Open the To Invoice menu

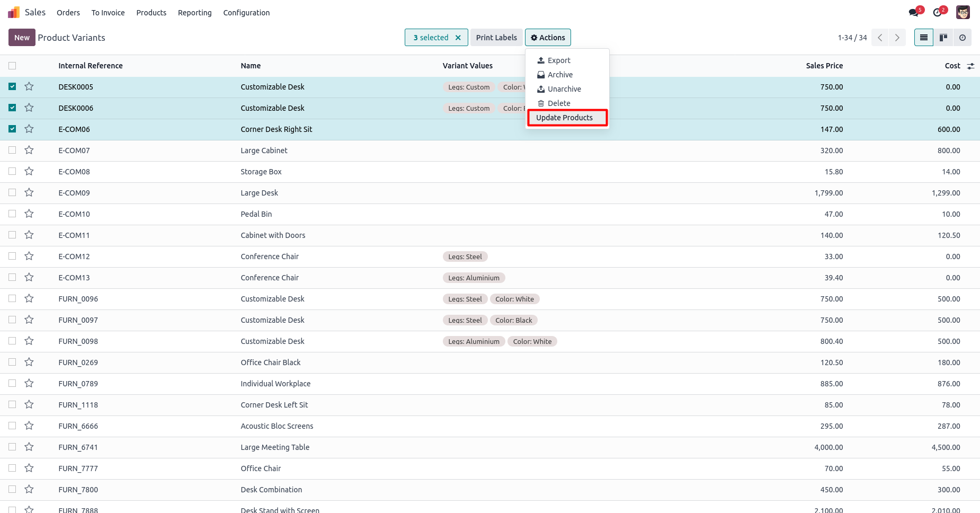(x=108, y=13)
